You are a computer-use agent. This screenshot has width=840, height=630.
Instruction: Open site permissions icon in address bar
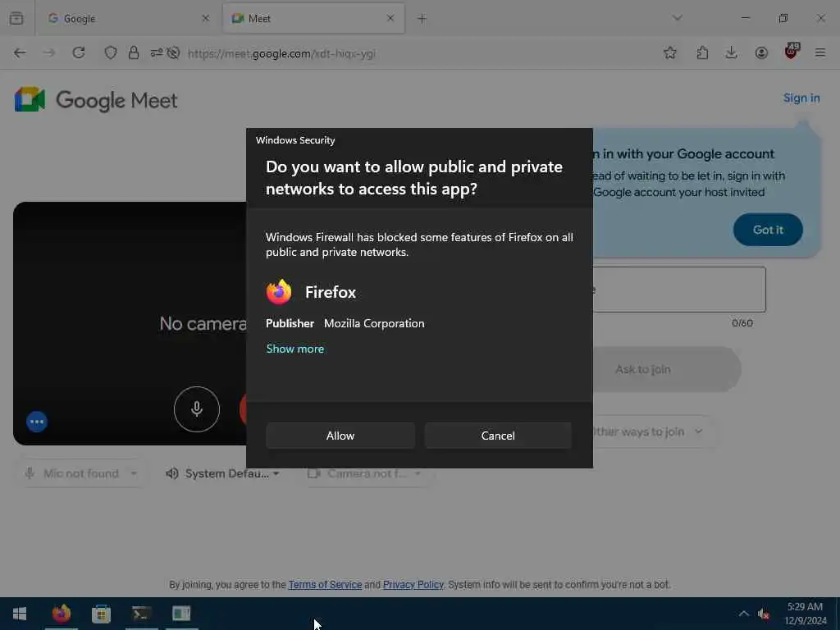coord(157,53)
